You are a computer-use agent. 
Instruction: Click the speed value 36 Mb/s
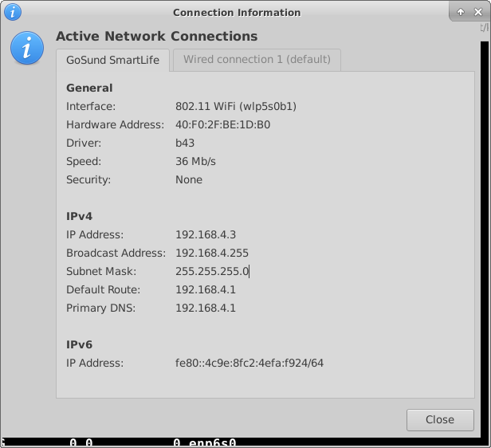pyautogui.click(x=195, y=161)
